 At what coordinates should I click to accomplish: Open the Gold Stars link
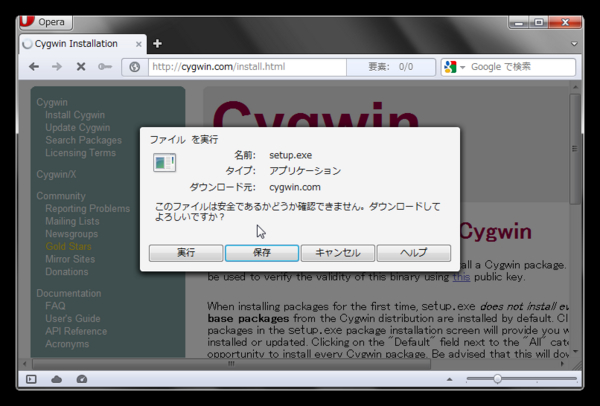tap(68, 247)
